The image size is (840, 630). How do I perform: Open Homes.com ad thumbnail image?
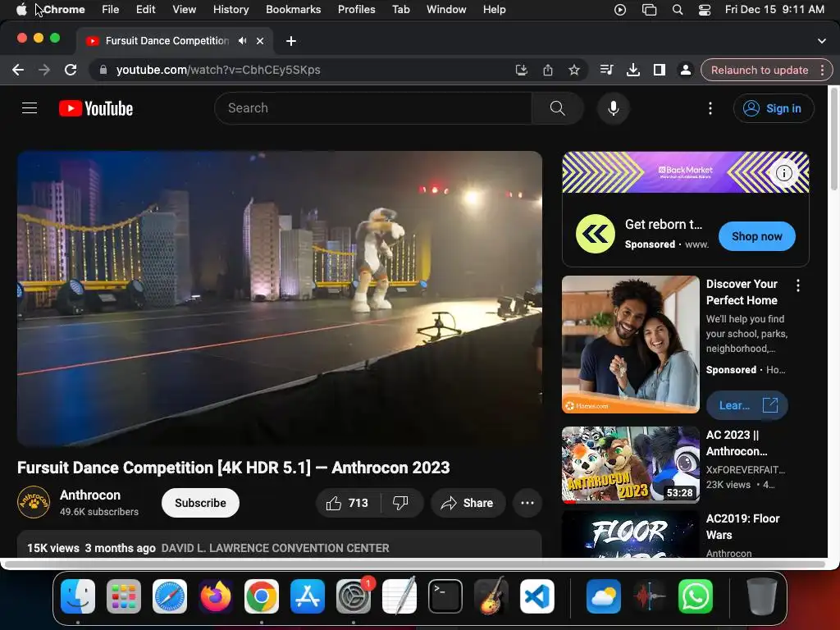(x=631, y=345)
